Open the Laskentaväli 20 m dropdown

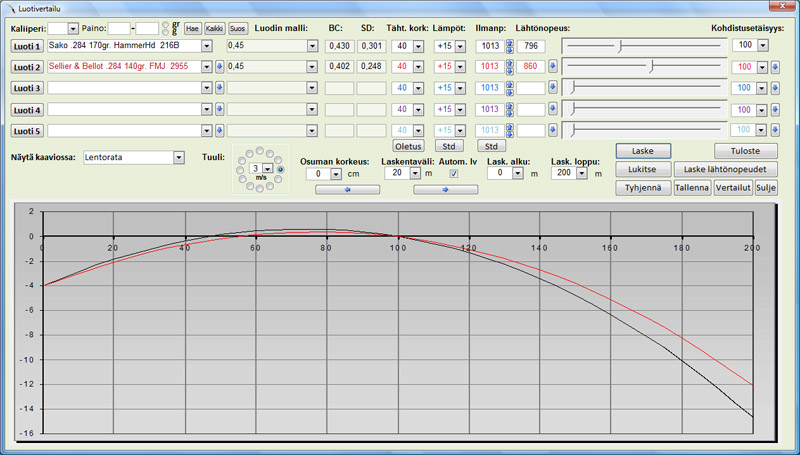tap(415, 173)
